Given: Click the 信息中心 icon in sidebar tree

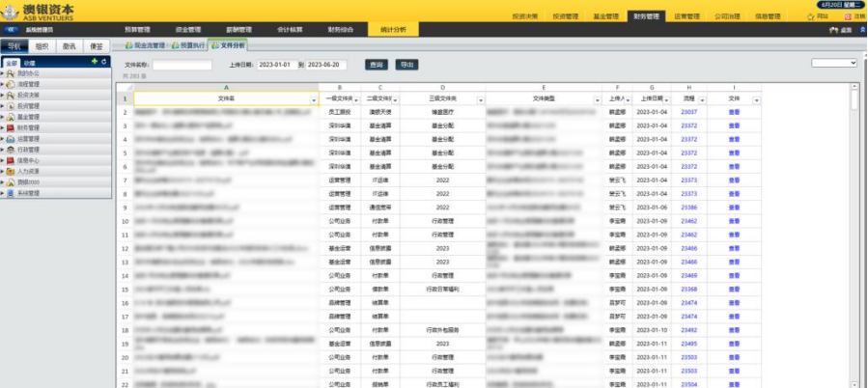Looking at the screenshot, I should (x=11, y=160).
